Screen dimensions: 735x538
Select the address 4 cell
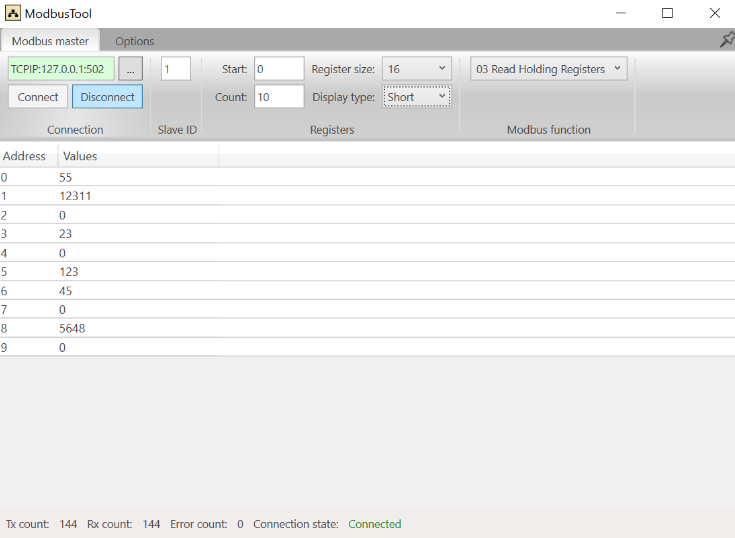4,254
